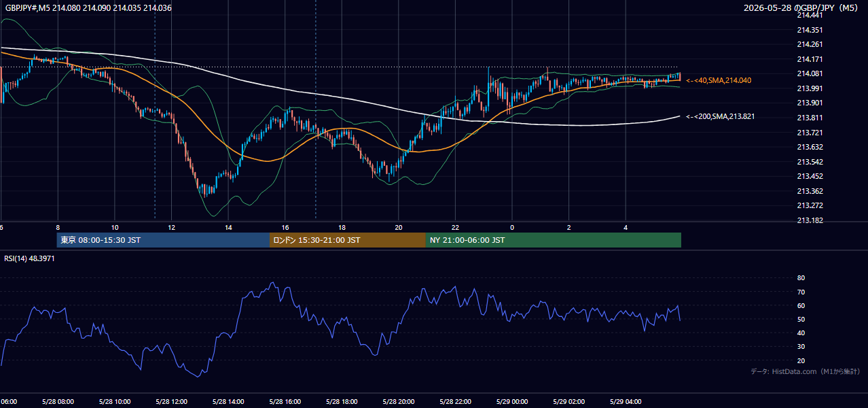Select the ロンドン 15:30-21:00 JST session bar
868x408 pixels.
(348, 240)
